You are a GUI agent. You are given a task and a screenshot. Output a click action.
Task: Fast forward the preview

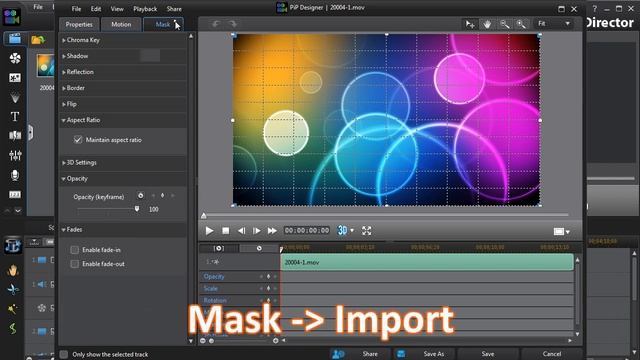click(272, 231)
